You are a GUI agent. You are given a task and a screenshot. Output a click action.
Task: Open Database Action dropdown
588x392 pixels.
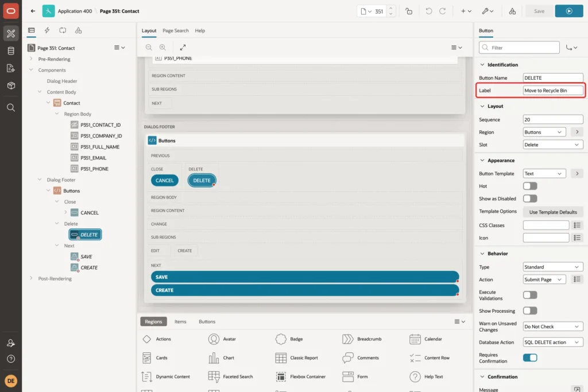553,342
